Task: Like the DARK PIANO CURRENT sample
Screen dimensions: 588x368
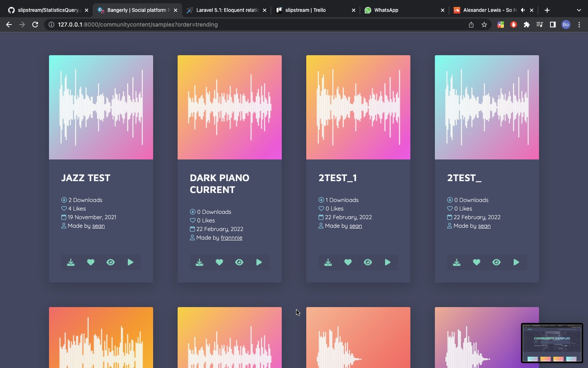Action: tap(219, 263)
